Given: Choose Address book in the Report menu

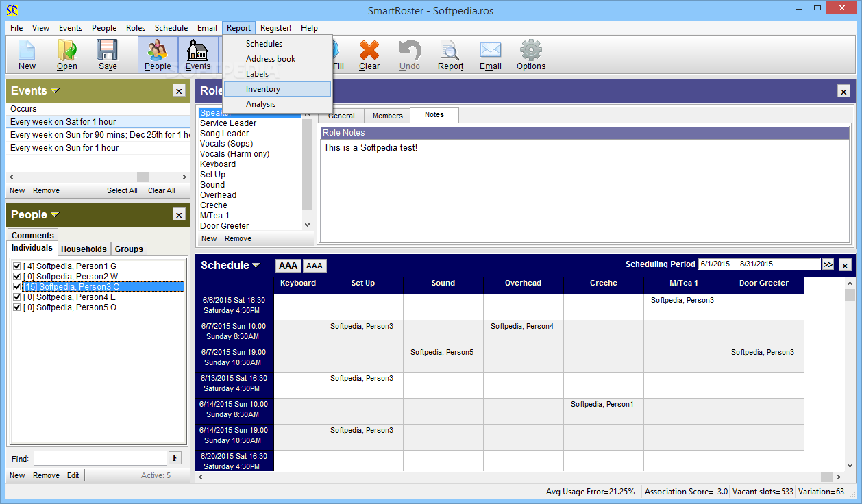Looking at the screenshot, I should point(278,59).
